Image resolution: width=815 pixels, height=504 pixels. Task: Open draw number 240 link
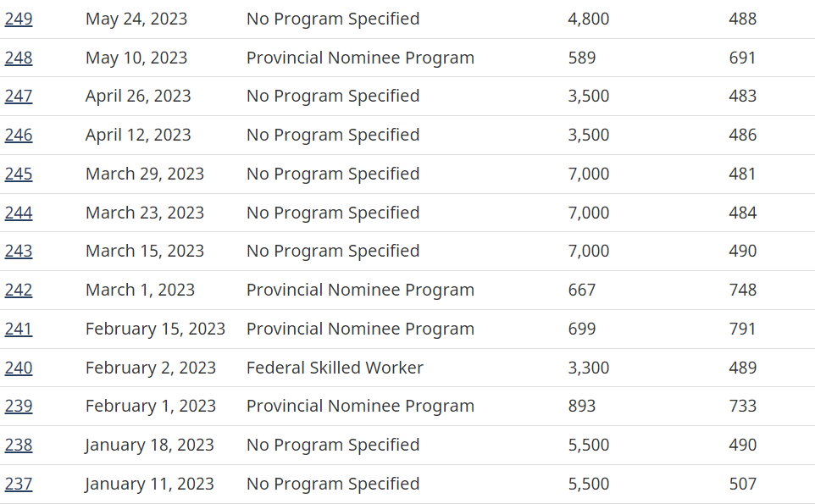pyautogui.click(x=19, y=368)
